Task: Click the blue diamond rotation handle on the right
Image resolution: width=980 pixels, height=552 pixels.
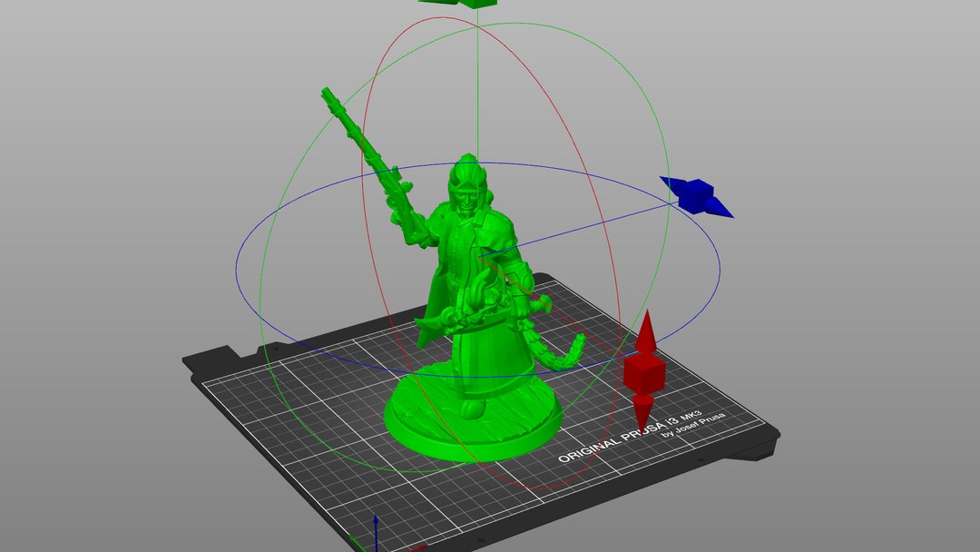Action: (694, 194)
